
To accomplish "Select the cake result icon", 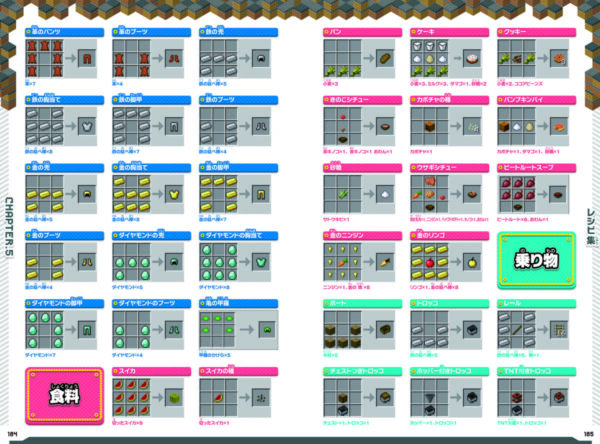I will [x=471, y=59].
